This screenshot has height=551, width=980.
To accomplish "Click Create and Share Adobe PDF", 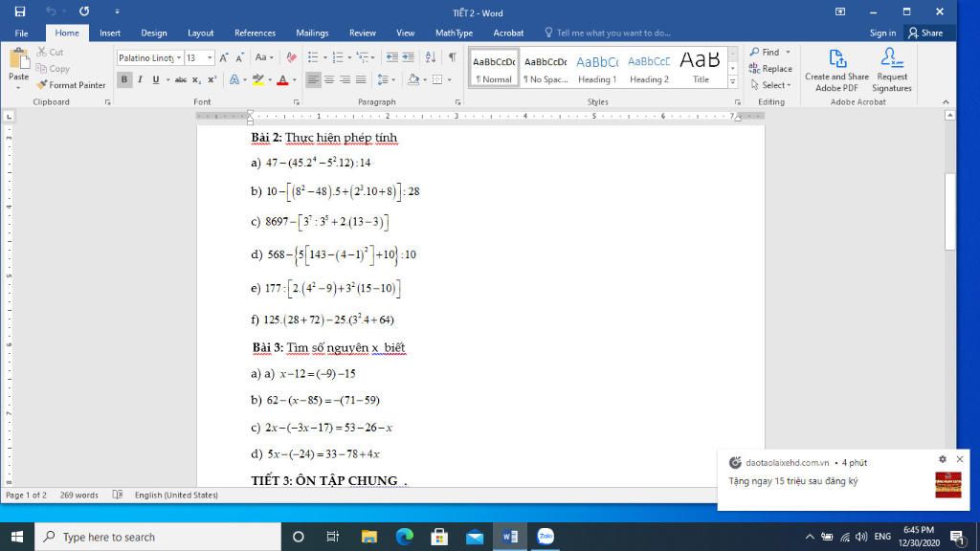I will [836, 71].
